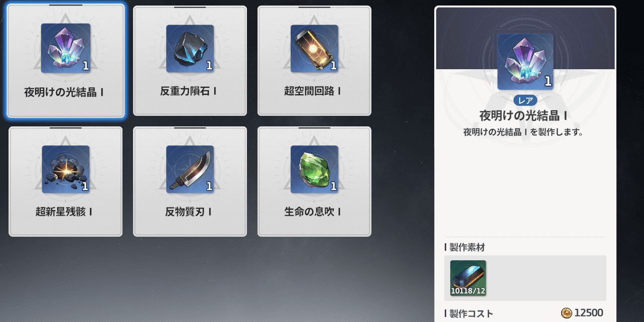This screenshot has width=644, height=322.
Task: Open the crafting material thumbnail showing 10118/12
Action: (468, 278)
